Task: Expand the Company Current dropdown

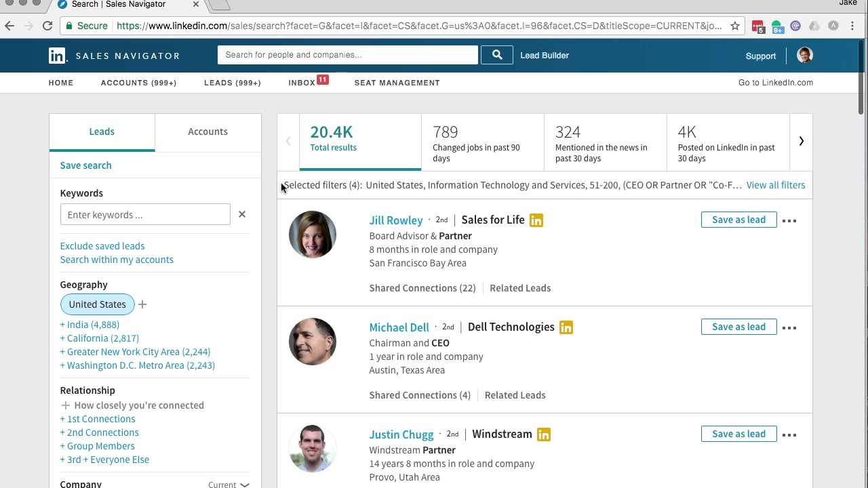Action: (x=229, y=485)
